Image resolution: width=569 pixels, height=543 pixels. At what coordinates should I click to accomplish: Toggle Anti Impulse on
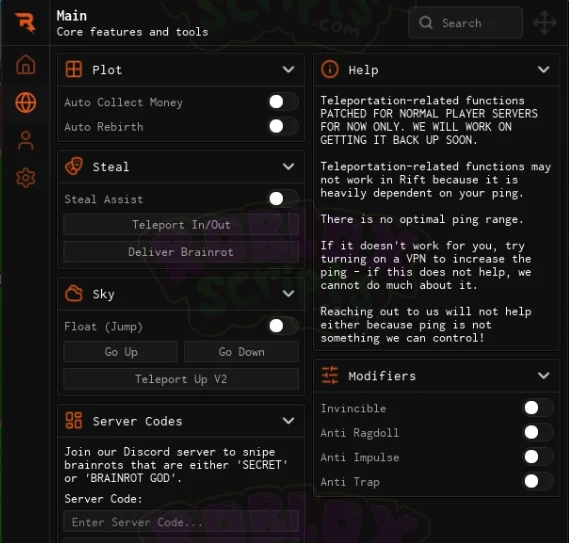point(538,457)
